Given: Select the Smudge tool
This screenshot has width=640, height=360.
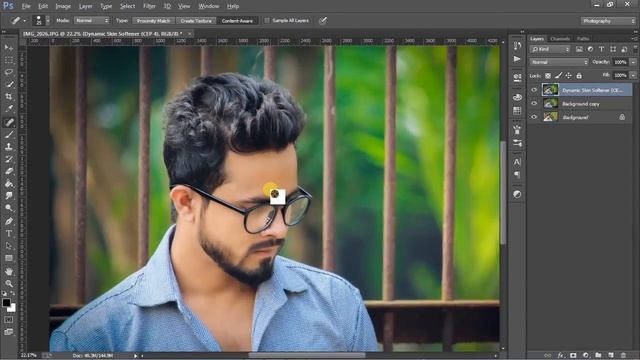Looking at the screenshot, I should coord(9,196).
